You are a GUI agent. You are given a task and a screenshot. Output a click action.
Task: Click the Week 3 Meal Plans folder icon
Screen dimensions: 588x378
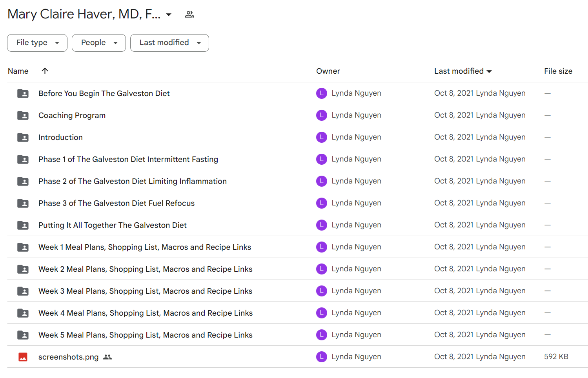(23, 291)
